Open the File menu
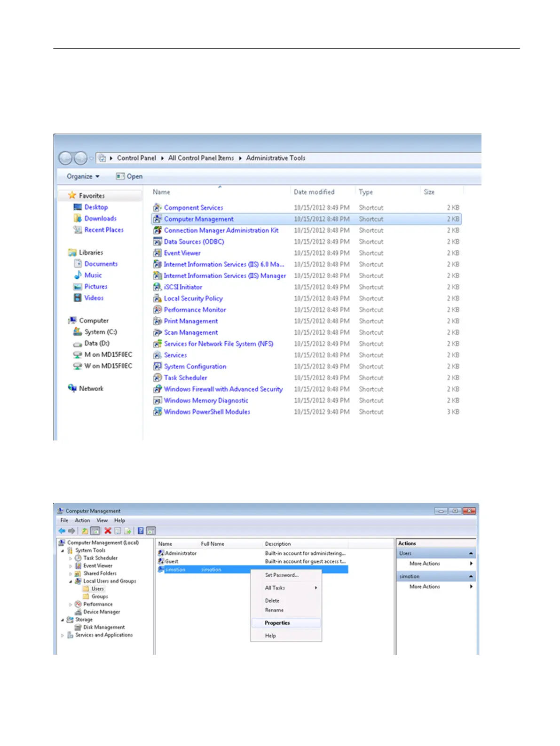The width and height of the screenshot is (560, 746). click(x=64, y=520)
